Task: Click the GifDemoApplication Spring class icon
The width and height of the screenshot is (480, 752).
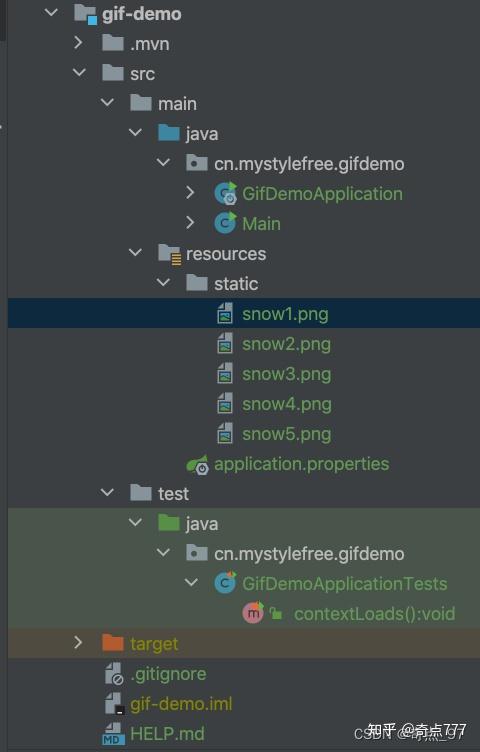Action: tap(225, 194)
